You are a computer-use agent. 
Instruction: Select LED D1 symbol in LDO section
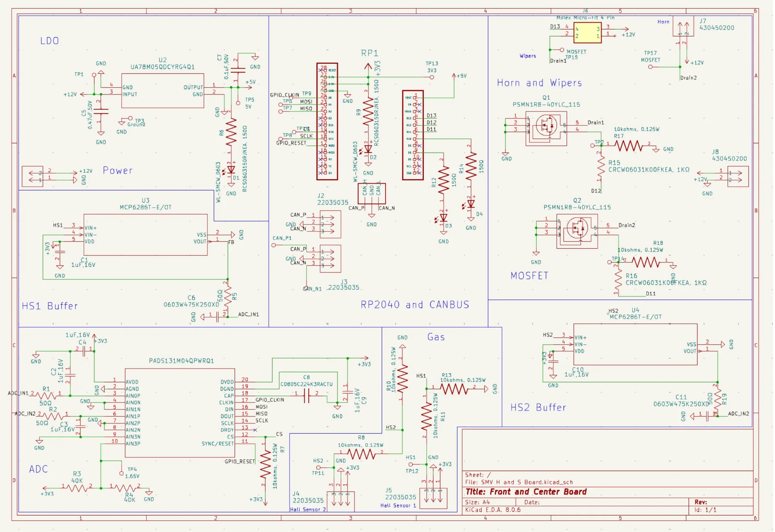(x=231, y=170)
